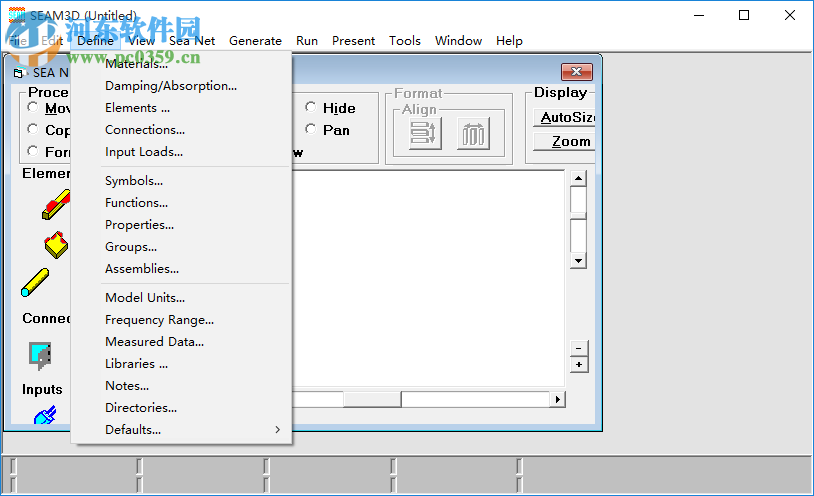Open Notes menu entry
Image resolution: width=814 pixels, height=496 pixels.
[181, 386]
